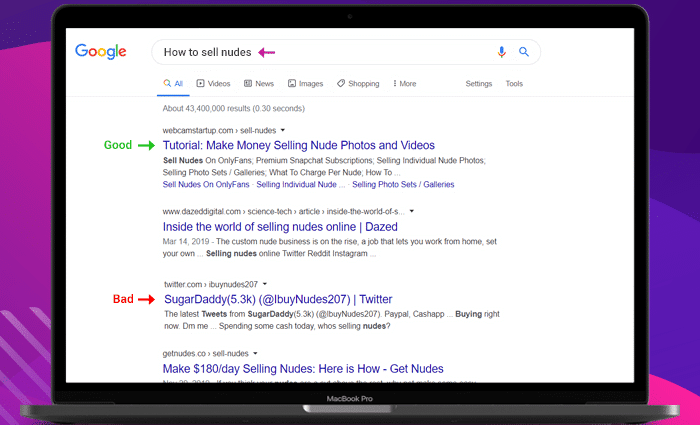Switch to the News results tab
Image resolution: width=700 pixels, height=425 pixels.
coord(258,84)
